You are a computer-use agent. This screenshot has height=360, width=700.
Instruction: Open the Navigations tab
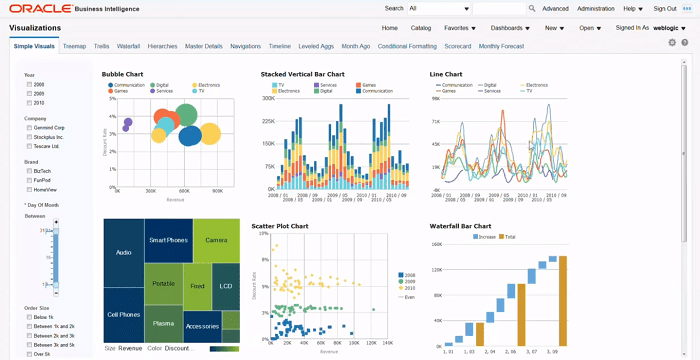point(246,46)
